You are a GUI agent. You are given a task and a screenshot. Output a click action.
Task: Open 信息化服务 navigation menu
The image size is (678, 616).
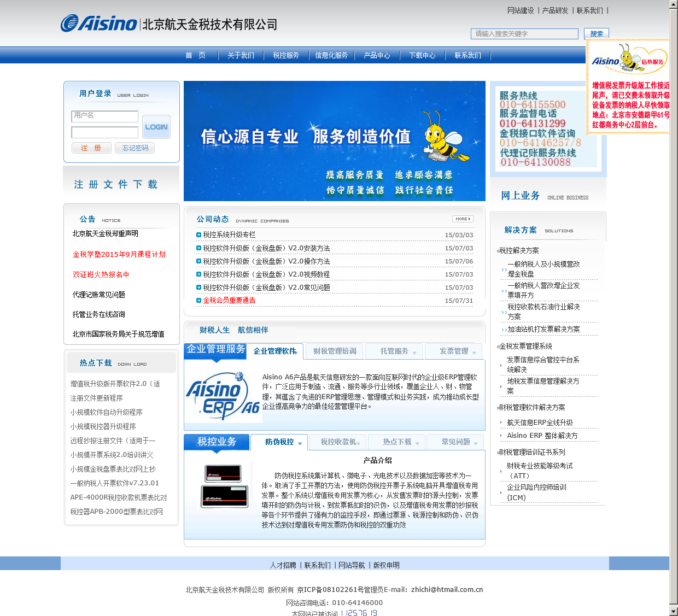(x=332, y=55)
